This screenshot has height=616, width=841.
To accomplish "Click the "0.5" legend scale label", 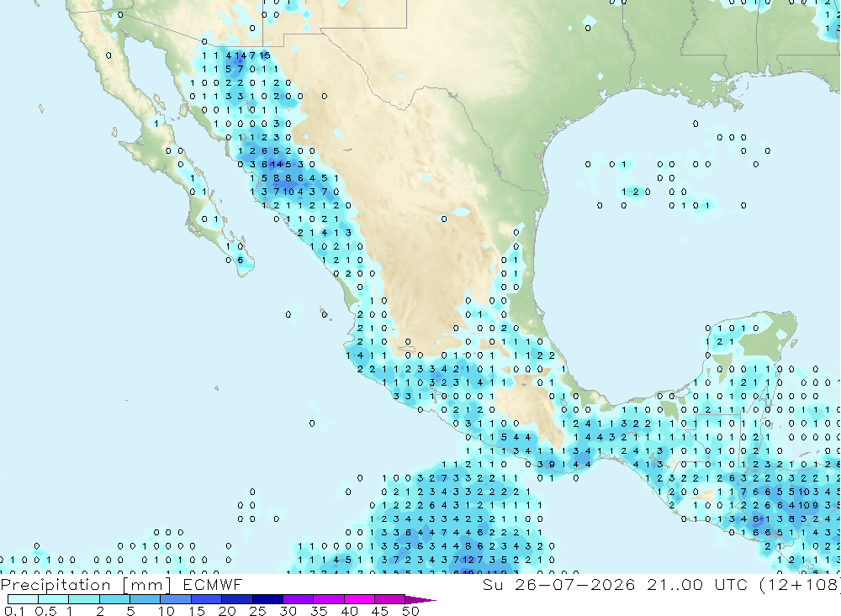I will click(x=45, y=611).
